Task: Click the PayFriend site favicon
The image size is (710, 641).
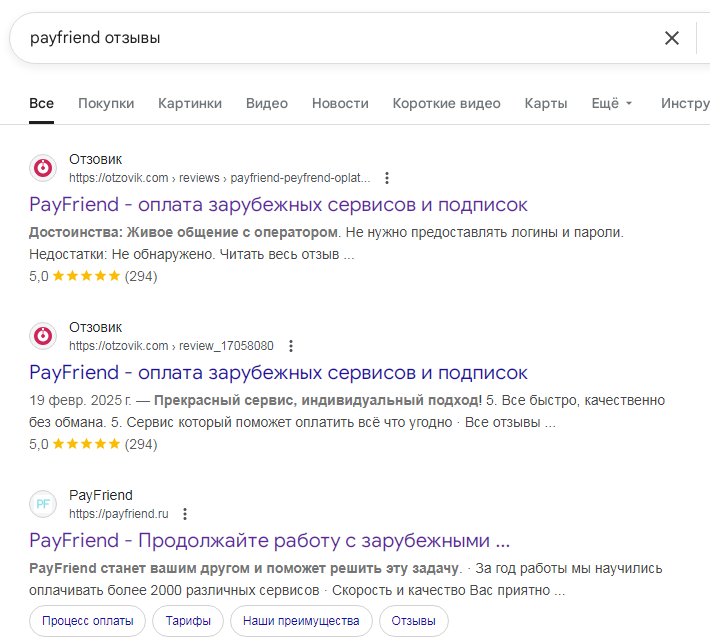Action: click(x=43, y=504)
